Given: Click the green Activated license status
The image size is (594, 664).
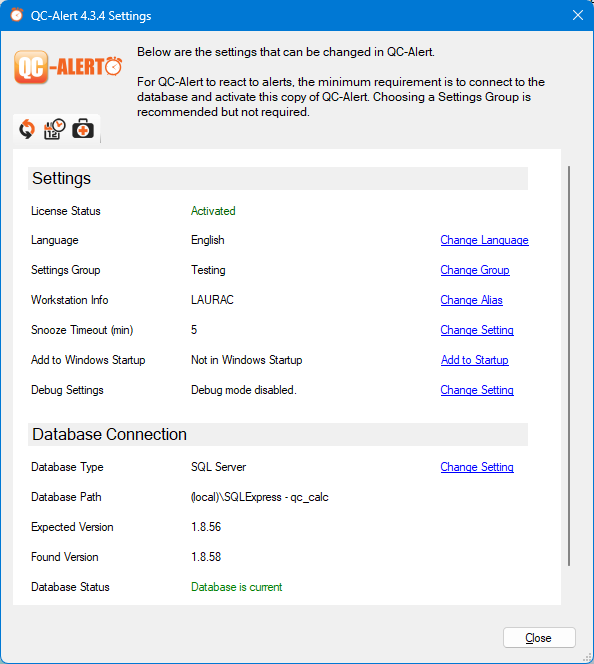Looking at the screenshot, I should tap(213, 211).
